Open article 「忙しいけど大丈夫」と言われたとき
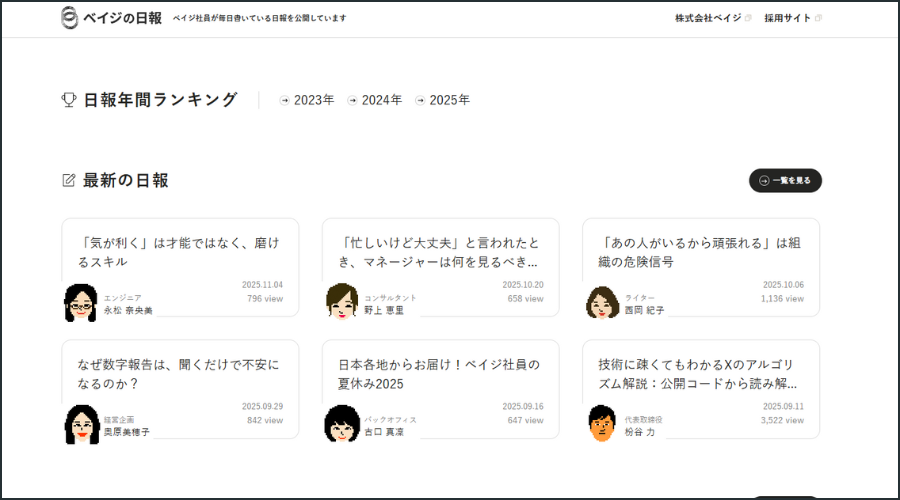 (439, 252)
